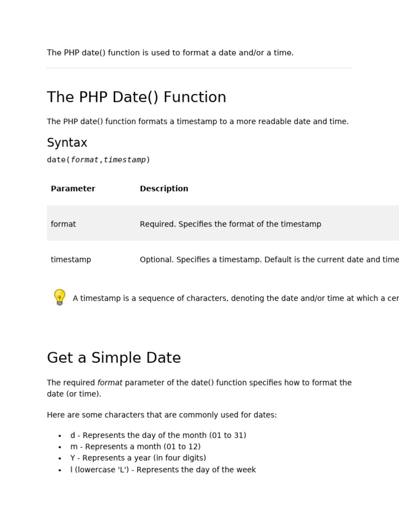Click 'A timestamp is a sequence' note text
399x532 pixels.
tap(235, 298)
